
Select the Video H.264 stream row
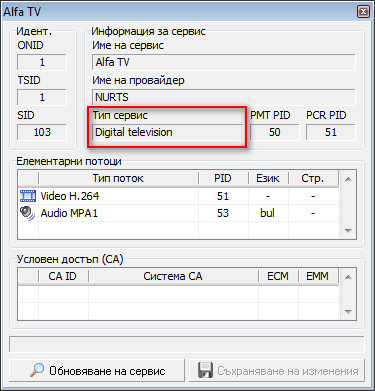point(178,196)
